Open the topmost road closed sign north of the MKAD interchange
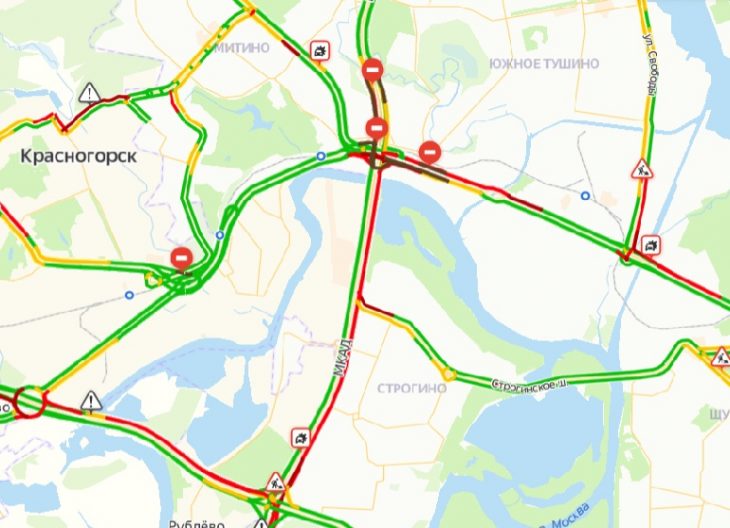 [372, 70]
